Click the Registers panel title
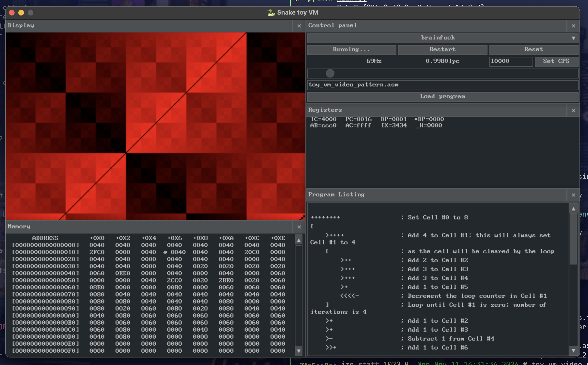Image resolution: width=588 pixels, height=365 pixels. 325,110
